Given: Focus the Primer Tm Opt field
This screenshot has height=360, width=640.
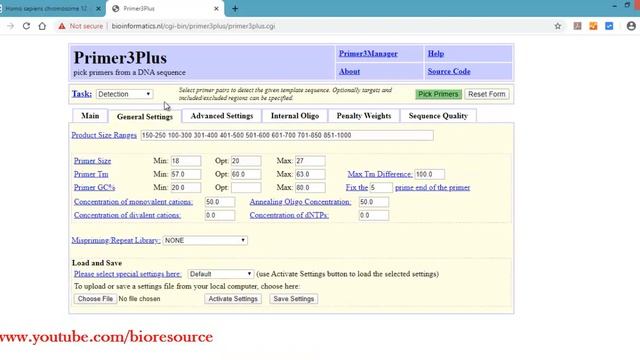Looking at the screenshot, I should click(246, 174).
